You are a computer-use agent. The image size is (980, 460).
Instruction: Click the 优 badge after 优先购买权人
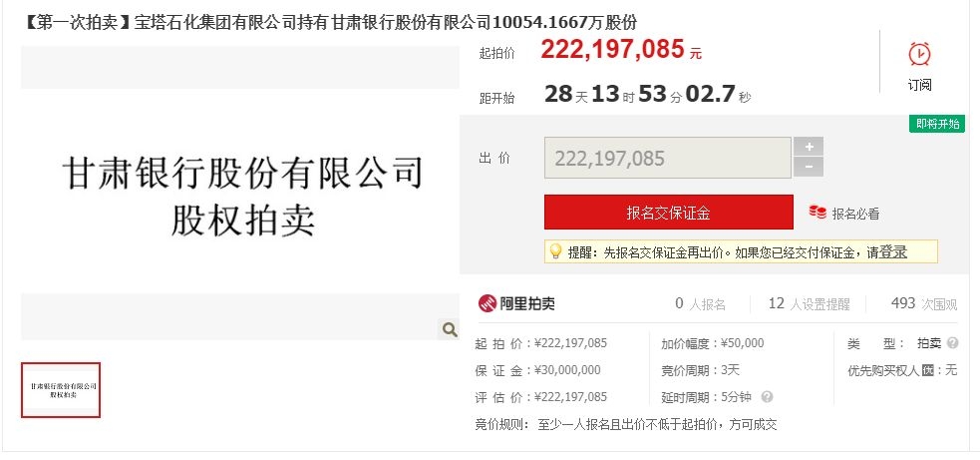click(928, 370)
